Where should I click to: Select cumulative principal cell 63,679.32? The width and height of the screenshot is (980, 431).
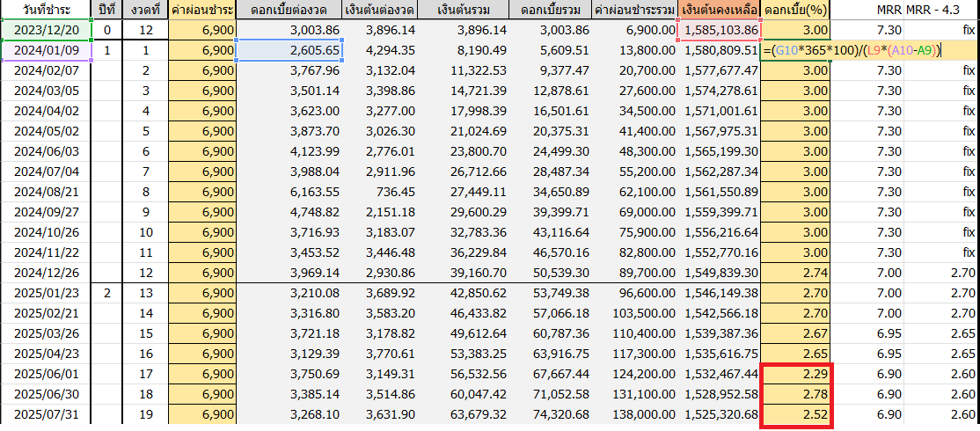[463, 414]
